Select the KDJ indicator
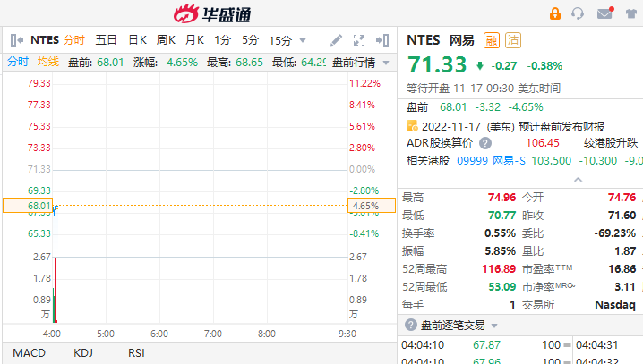Viewport: 643px width, 364px height. pyautogui.click(x=83, y=353)
